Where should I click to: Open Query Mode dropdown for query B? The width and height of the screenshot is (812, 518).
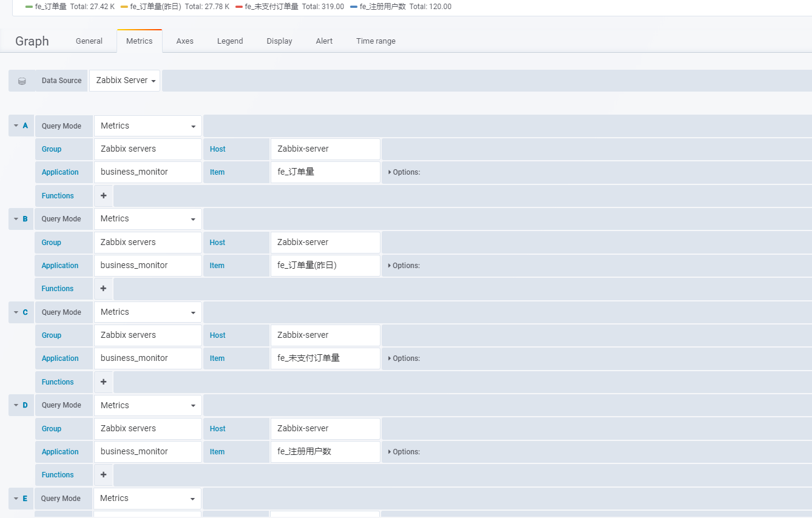click(148, 219)
